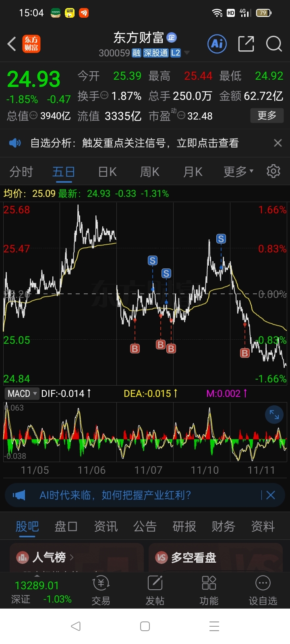Open the 人气榜 card
This screenshot has height=644, width=290.
(x=77, y=557)
